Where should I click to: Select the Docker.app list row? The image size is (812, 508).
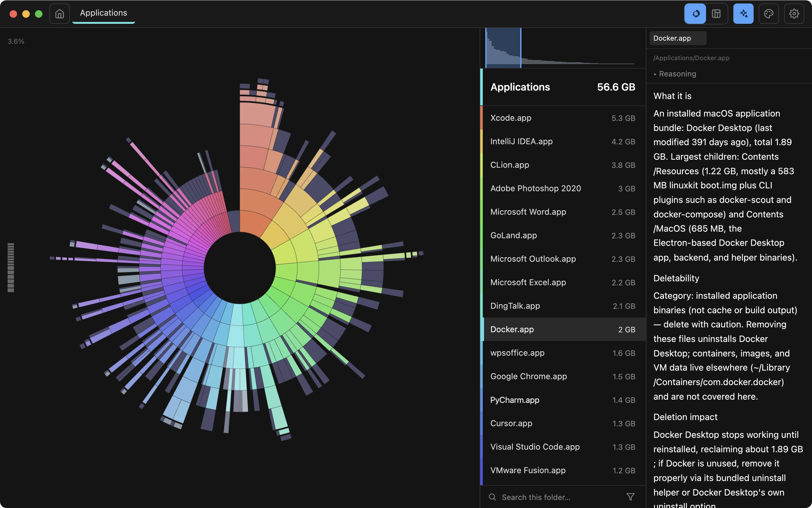(x=563, y=329)
